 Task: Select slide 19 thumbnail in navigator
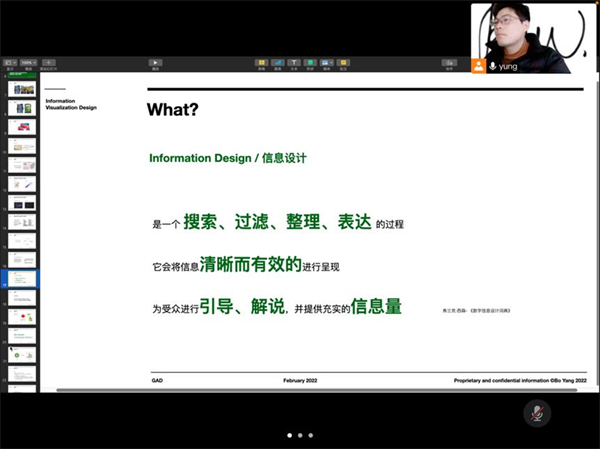pos(22,317)
